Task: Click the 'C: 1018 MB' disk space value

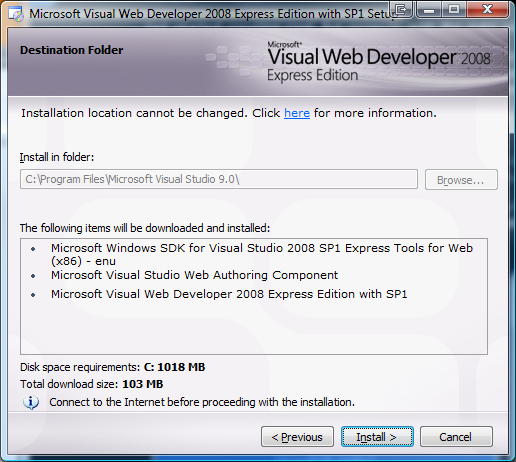Action: [x=174, y=367]
